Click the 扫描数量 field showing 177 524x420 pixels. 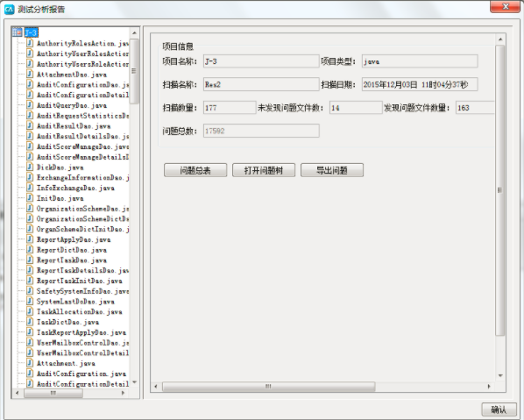click(x=230, y=108)
